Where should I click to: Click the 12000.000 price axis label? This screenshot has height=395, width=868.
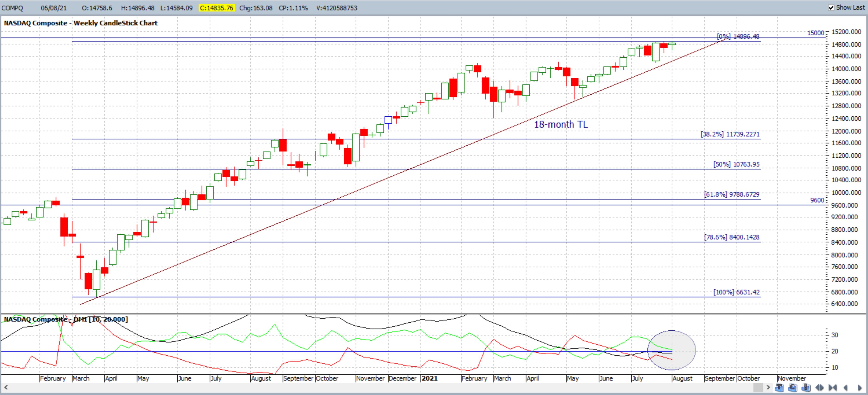click(x=846, y=131)
